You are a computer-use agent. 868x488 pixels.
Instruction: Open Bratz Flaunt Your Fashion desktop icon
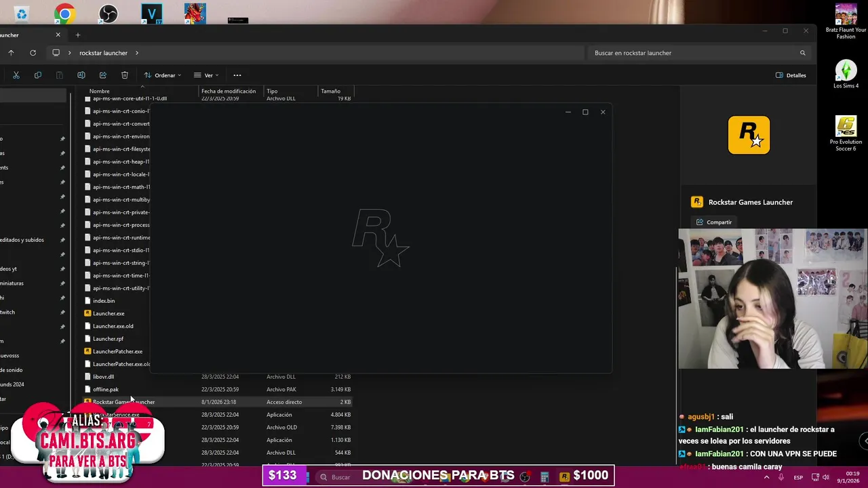coord(846,22)
